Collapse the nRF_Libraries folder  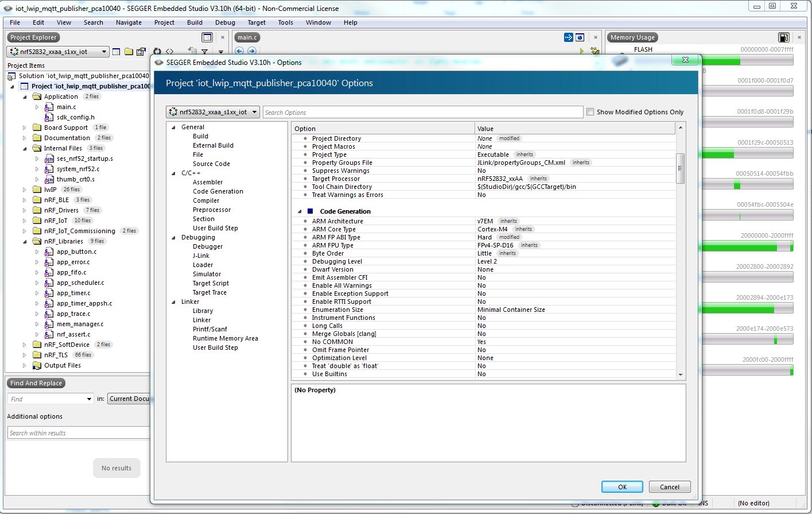pos(25,241)
